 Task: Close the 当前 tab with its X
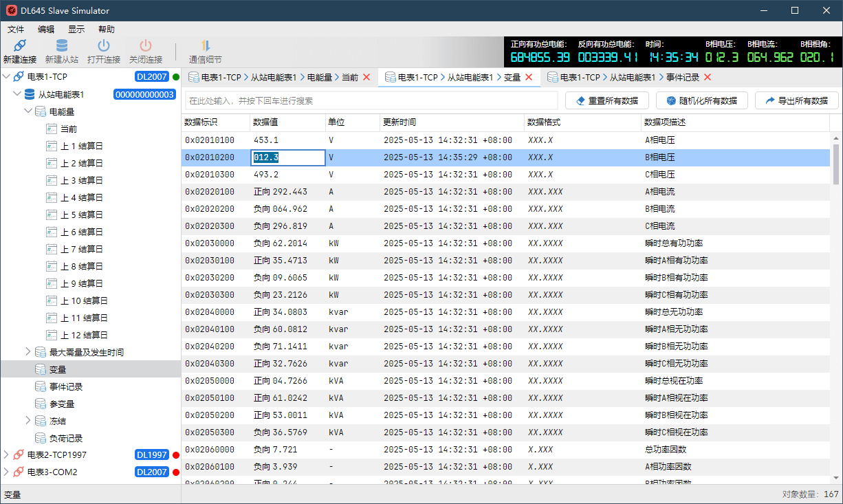click(x=367, y=78)
